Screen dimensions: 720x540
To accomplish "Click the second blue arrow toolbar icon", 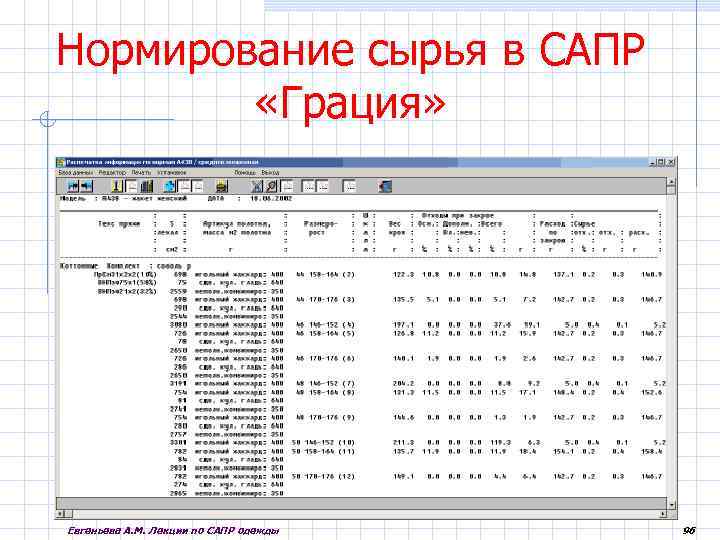I will 86,186.
